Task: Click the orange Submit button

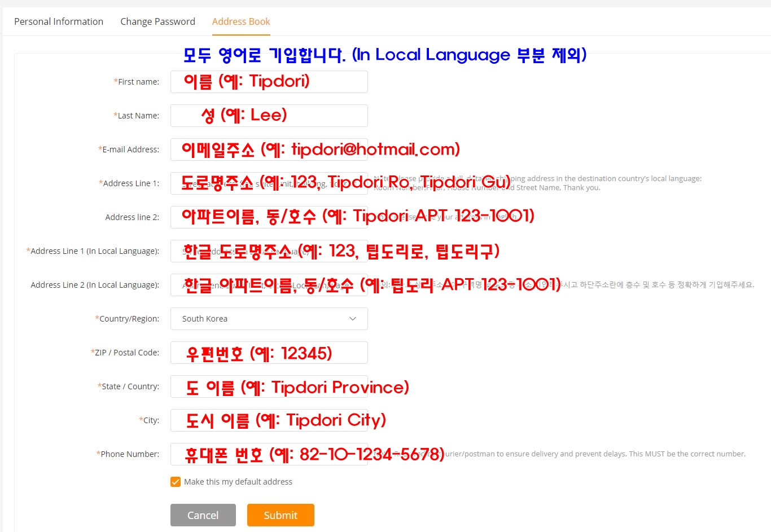Action: (x=281, y=515)
